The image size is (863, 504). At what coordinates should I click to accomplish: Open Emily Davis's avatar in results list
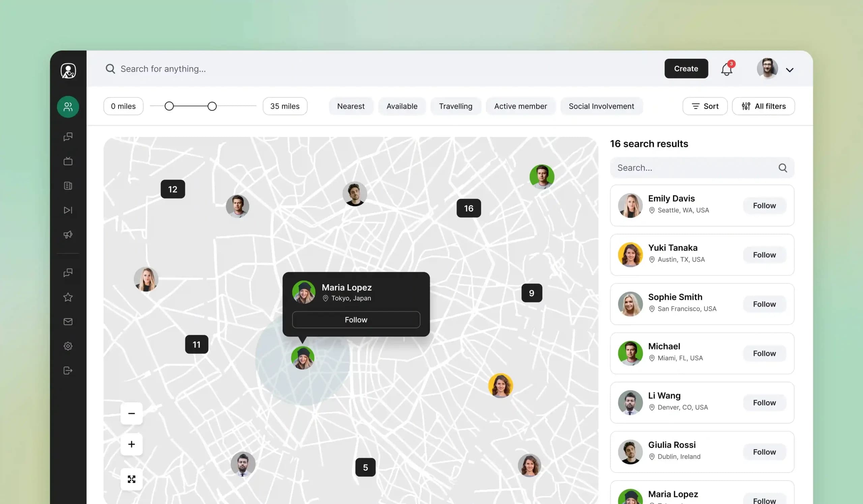(x=630, y=205)
